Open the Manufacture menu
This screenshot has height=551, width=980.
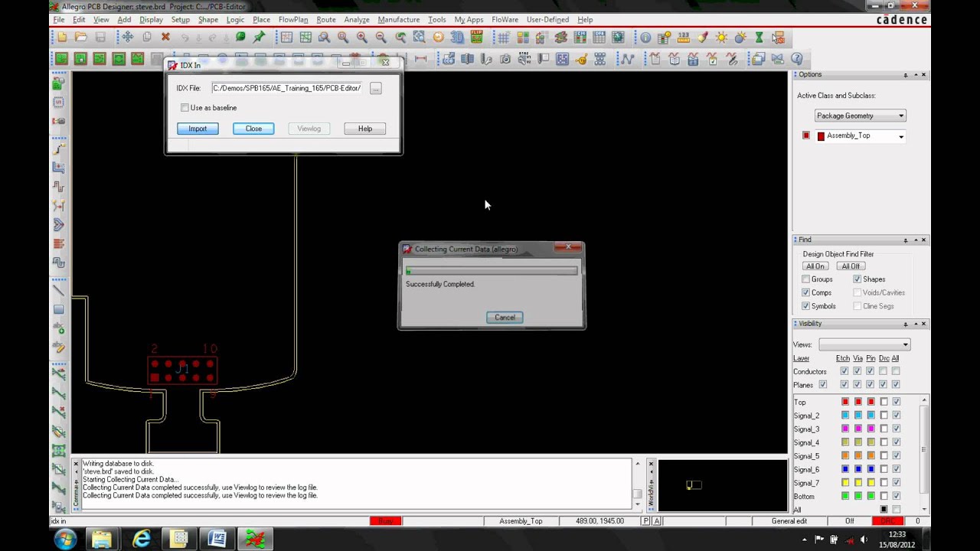(x=399, y=19)
